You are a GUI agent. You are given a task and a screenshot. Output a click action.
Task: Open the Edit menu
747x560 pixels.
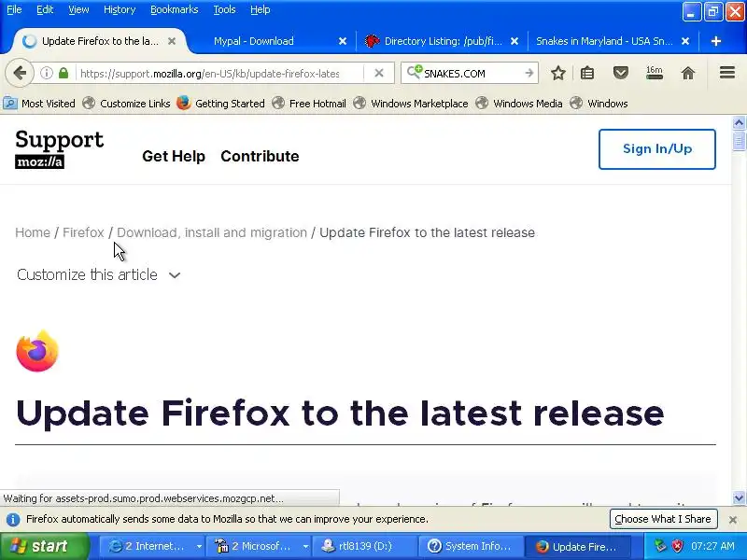click(x=45, y=9)
